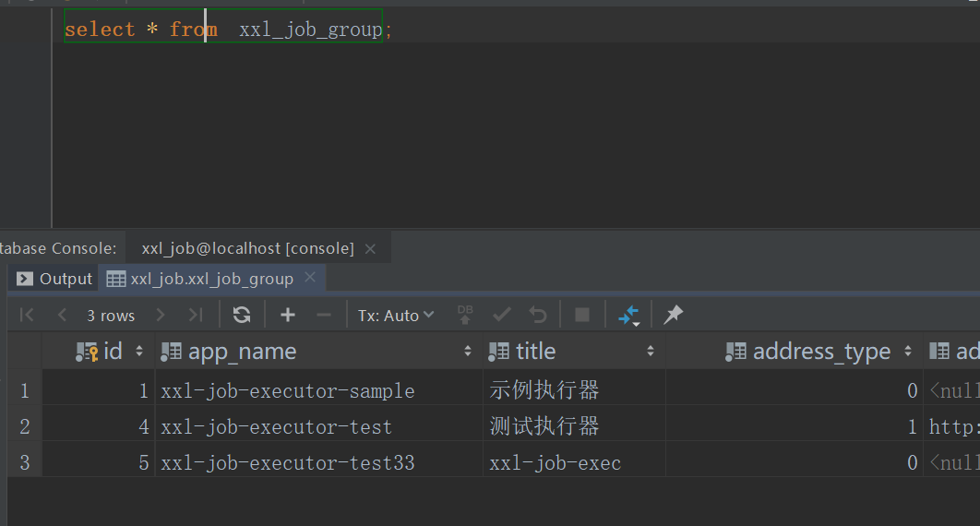Pin the result tab

pyautogui.click(x=673, y=315)
